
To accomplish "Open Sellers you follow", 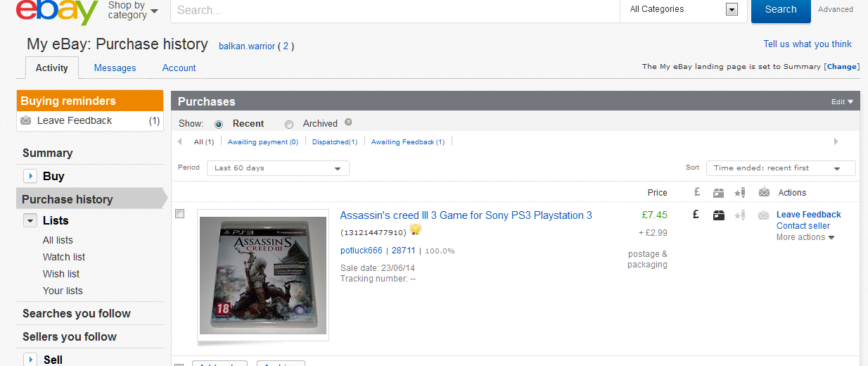I will tap(70, 336).
